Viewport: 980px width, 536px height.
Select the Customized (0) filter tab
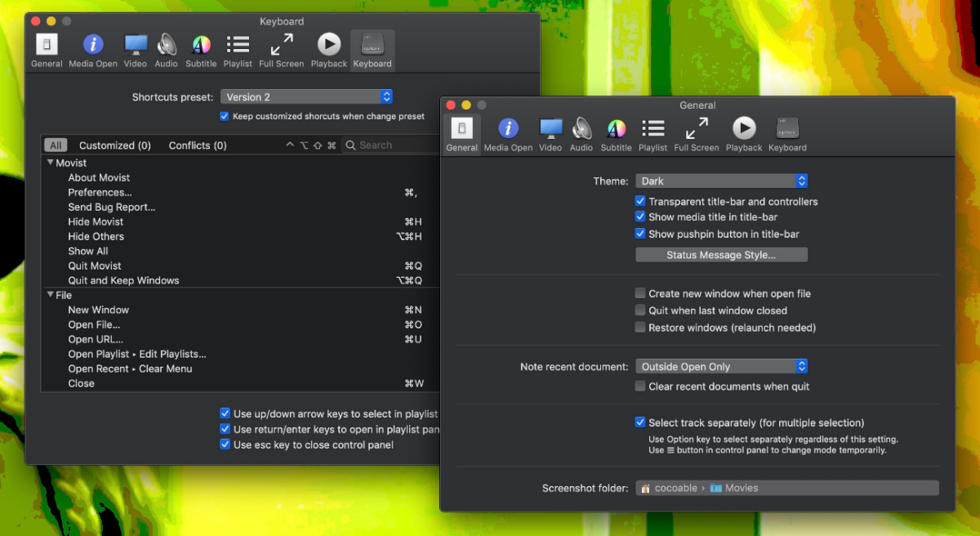[x=115, y=145]
